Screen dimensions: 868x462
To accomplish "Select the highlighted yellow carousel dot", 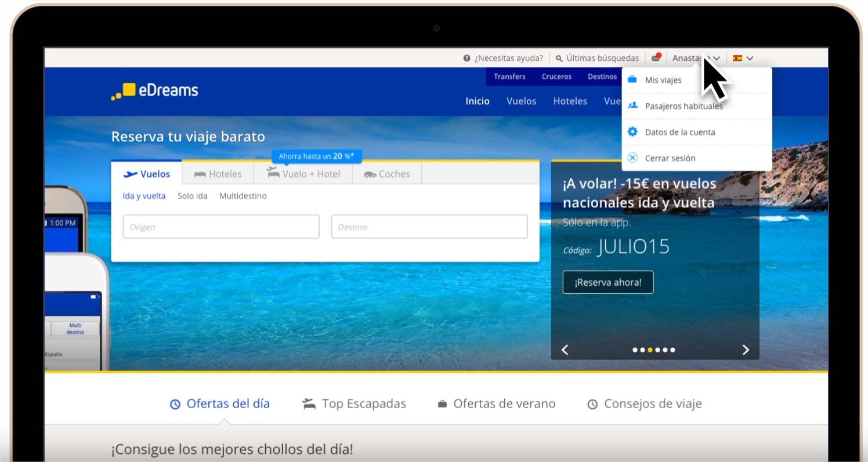I will pyautogui.click(x=650, y=350).
